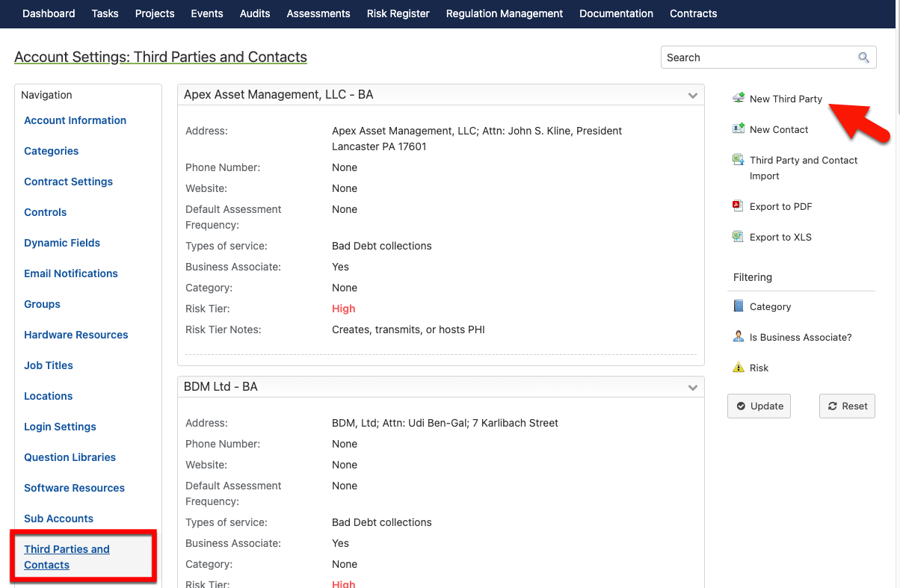The image size is (900, 588).
Task: Click the Third Party and Contact Import icon
Action: pos(739,159)
